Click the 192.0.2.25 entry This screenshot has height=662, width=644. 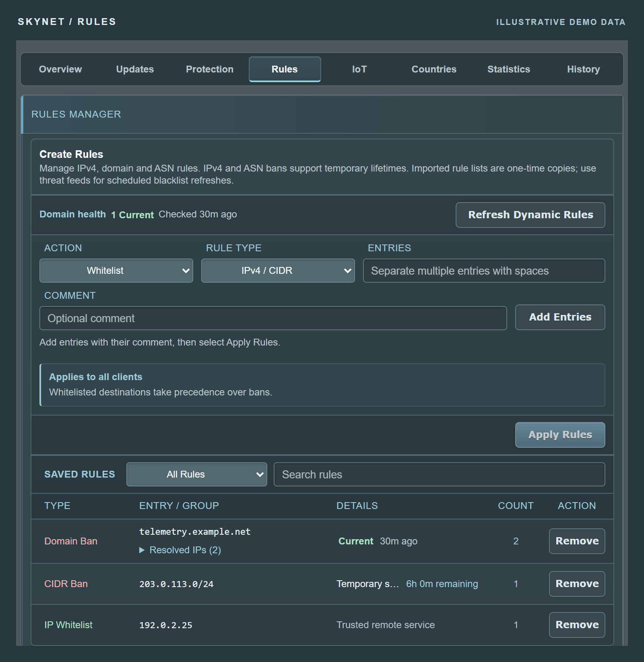click(x=166, y=625)
